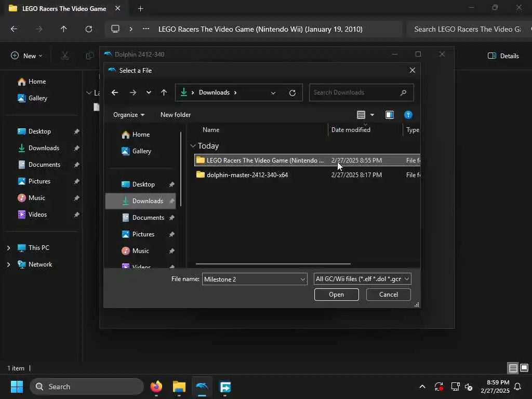Viewport: 532px width, 399px height.
Task: Open Downloads in File Explorer sidebar
Action: click(x=38, y=148)
